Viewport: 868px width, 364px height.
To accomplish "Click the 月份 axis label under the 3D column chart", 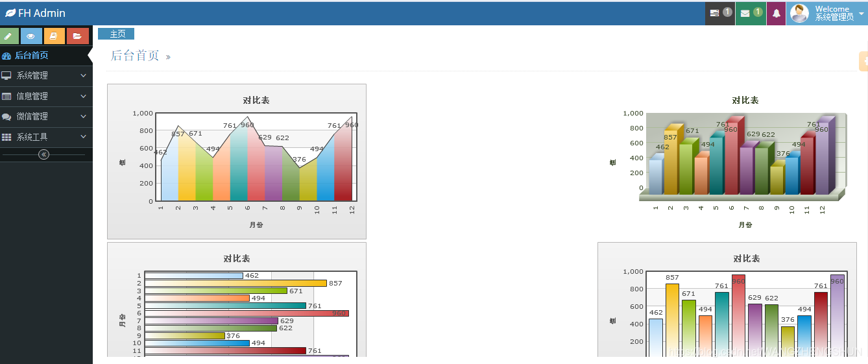I will [x=745, y=225].
